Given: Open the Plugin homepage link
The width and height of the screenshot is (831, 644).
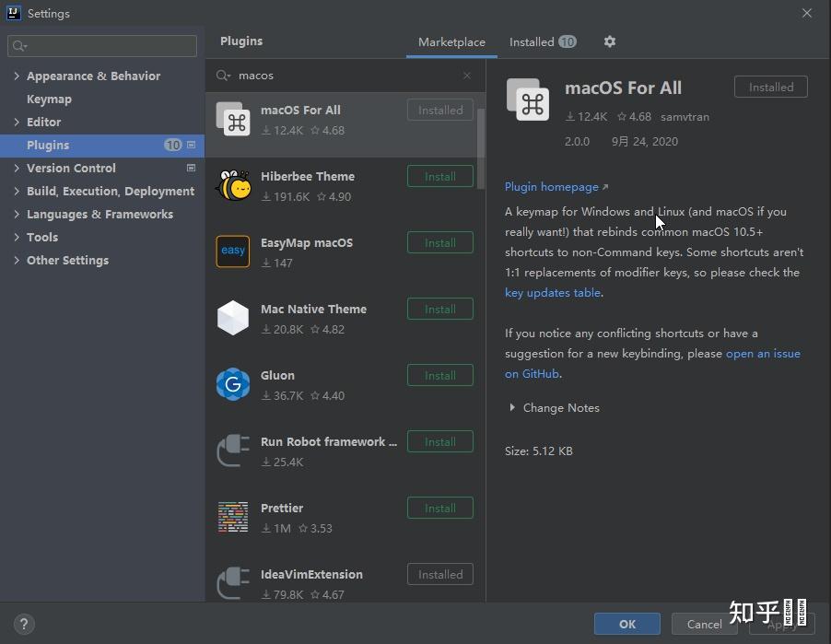Looking at the screenshot, I should coord(550,186).
